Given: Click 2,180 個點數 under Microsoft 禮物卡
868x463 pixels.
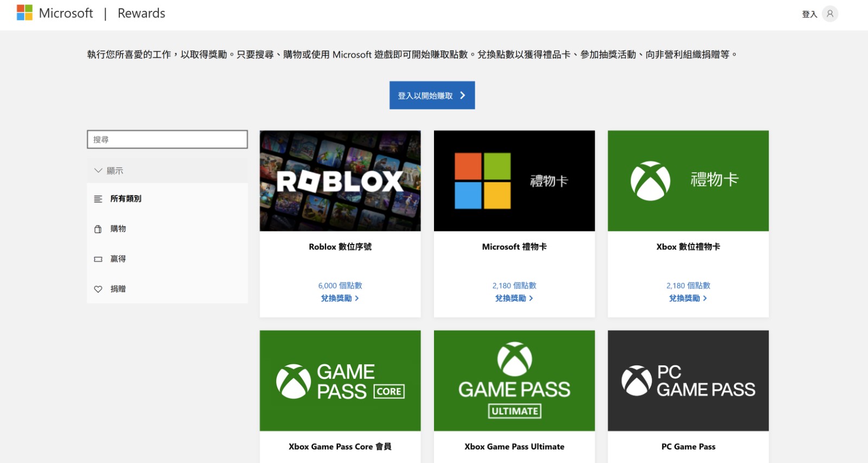Looking at the screenshot, I should (x=514, y=286).
